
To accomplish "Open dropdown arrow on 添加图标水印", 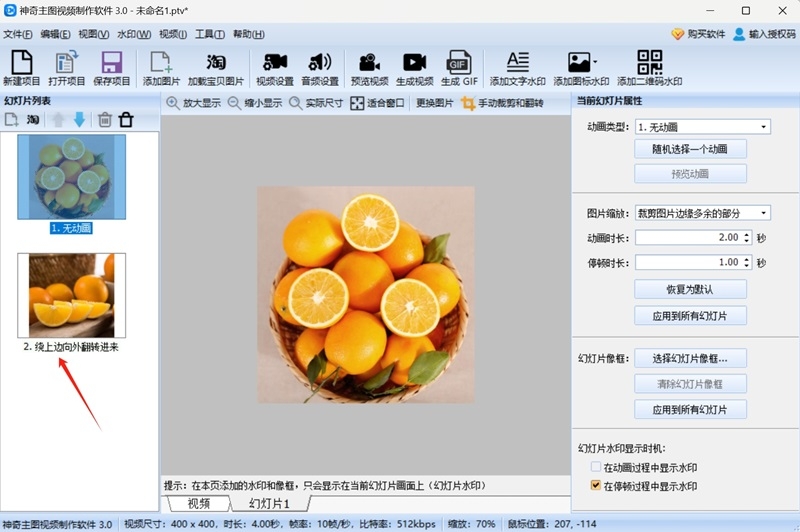I will tap(595, 62).
